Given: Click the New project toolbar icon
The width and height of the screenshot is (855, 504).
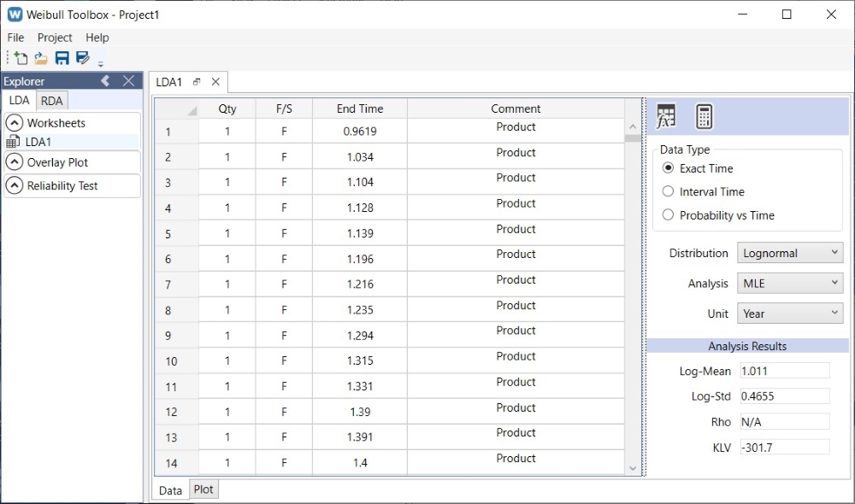Looking at the screenshot, I should tap(20, 58).
